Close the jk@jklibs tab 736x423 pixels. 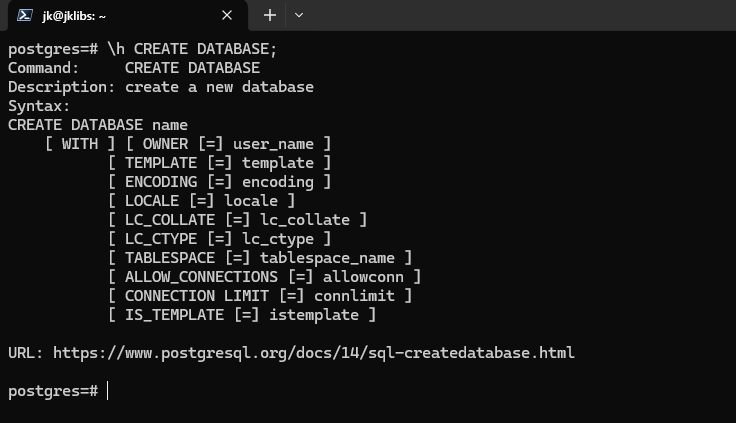pos(227,15)
